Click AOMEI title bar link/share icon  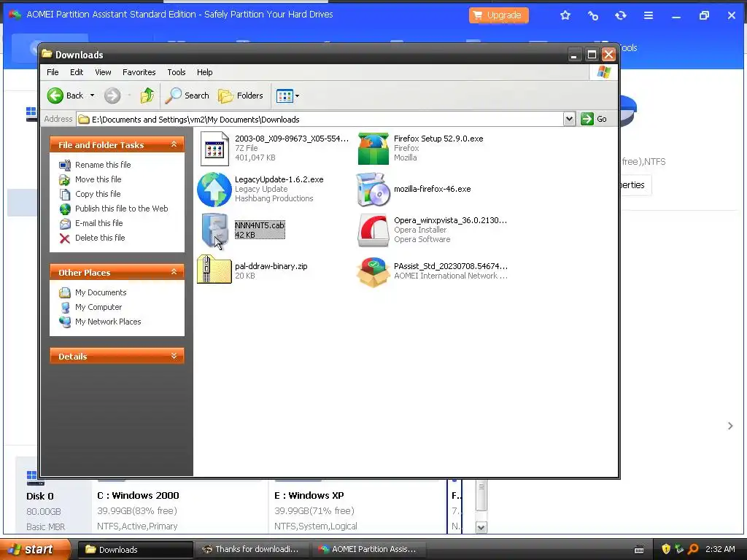pyautogui.click(x=592, y=15)
